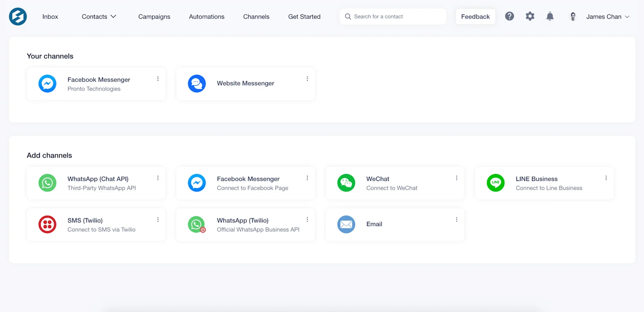Open options menu for Website Messenger
The width and height of the screenshot is (644, 312).
coord(307,79)
